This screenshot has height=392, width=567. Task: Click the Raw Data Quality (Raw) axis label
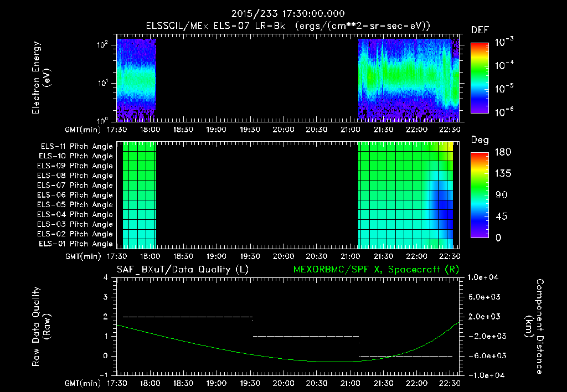(x=40, y=327)
